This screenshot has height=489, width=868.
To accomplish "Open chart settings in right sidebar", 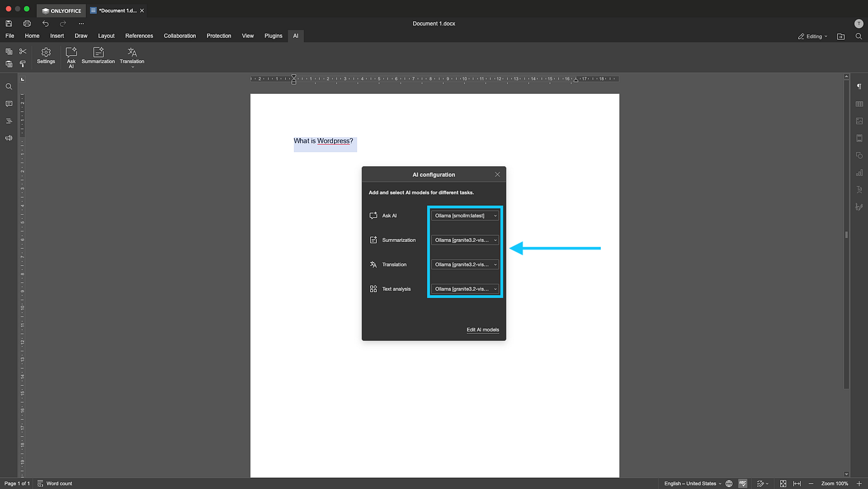I will coord(859,173).
